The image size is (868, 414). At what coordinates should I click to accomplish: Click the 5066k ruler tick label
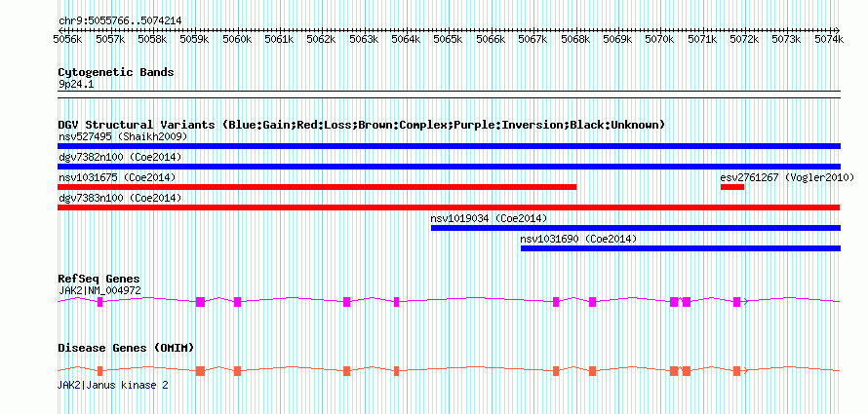(491, 39)
